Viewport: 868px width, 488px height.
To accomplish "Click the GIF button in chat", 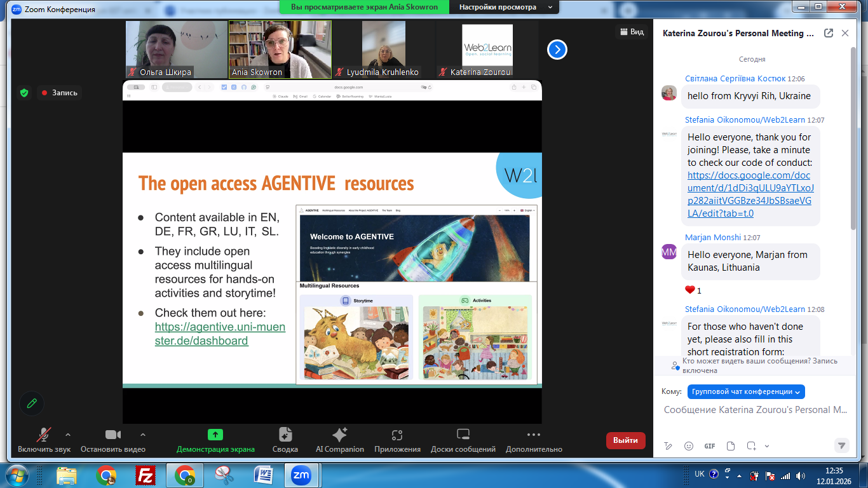I will 710,446.
